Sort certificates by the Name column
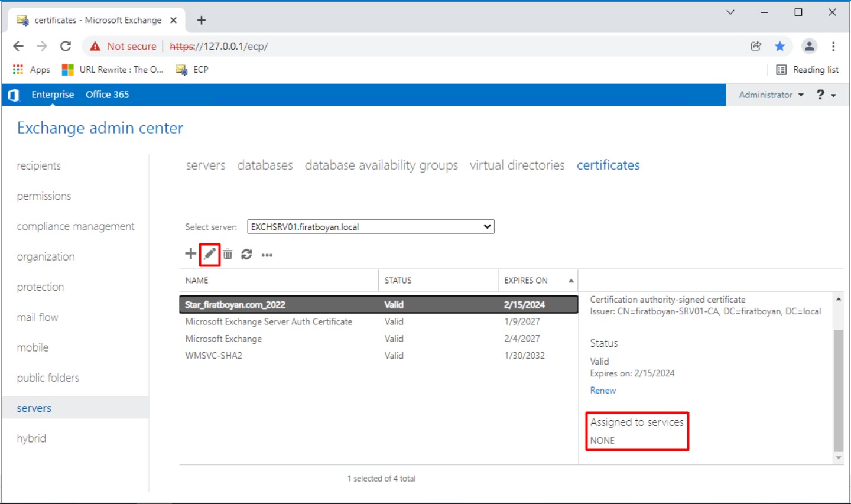Screen dimensions: 851x504 [x=279, y=281]
